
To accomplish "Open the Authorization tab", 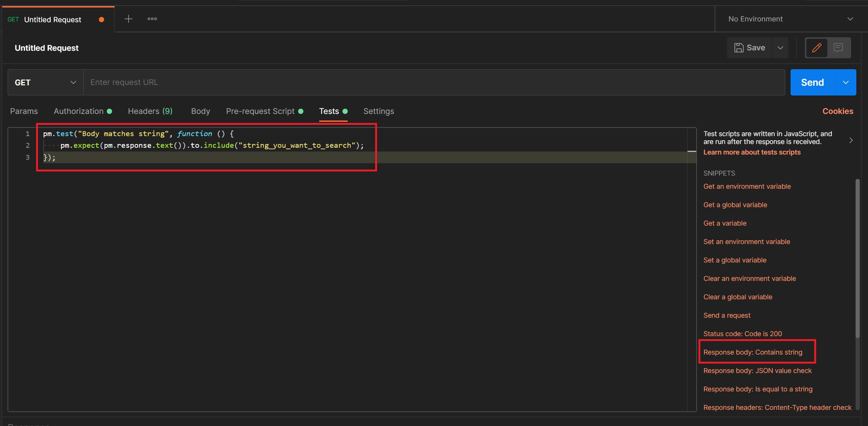I will tap(79, 111).
